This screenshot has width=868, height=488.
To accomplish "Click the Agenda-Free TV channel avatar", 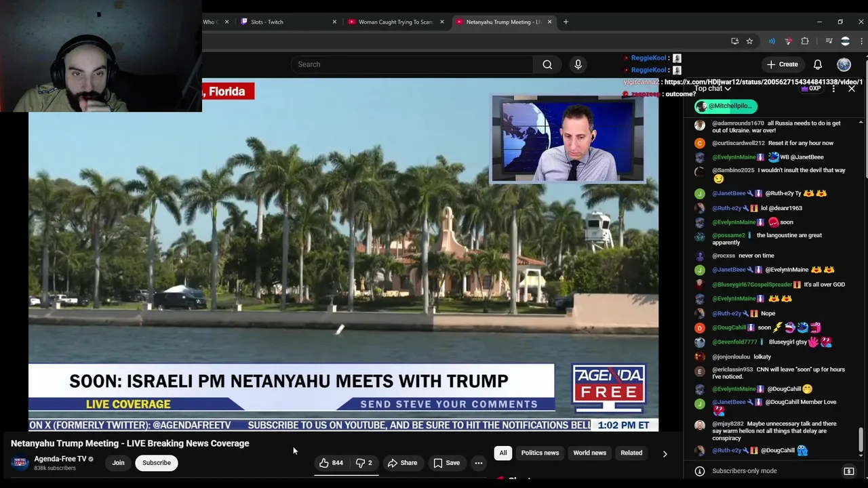I will click(20, 463).
